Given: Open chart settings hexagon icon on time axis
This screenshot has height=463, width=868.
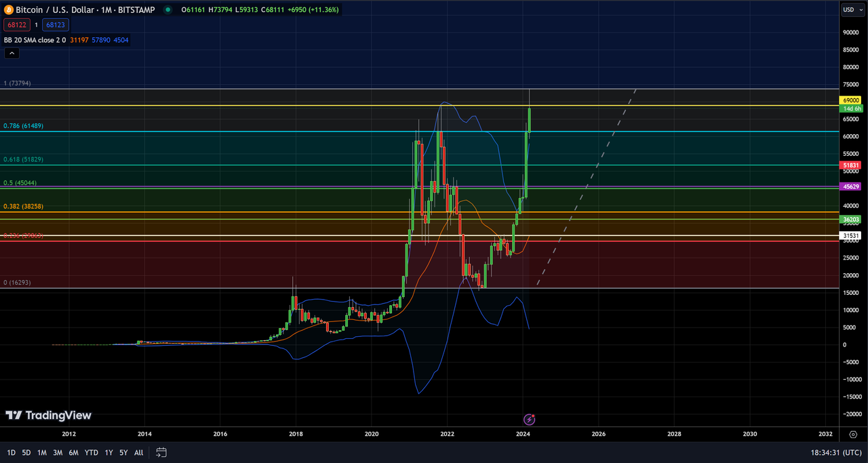Looking at the screenshot, I should coord(852,433).
